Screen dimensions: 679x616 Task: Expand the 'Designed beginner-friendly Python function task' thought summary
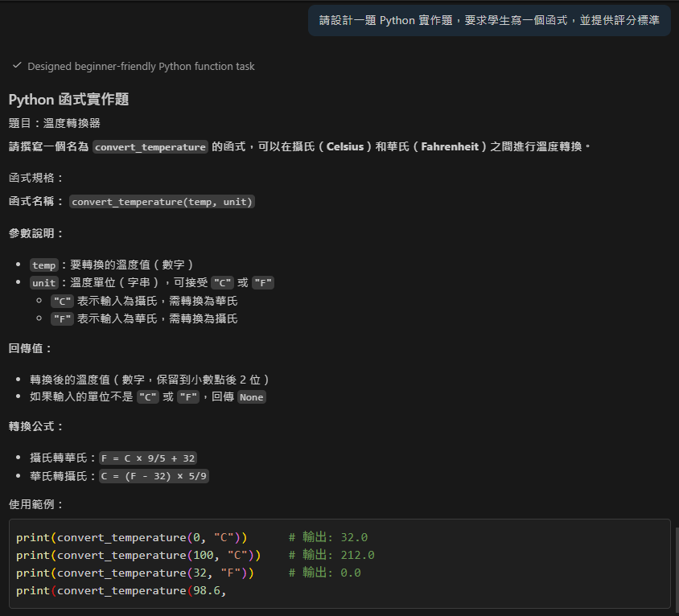pos(138,67)
